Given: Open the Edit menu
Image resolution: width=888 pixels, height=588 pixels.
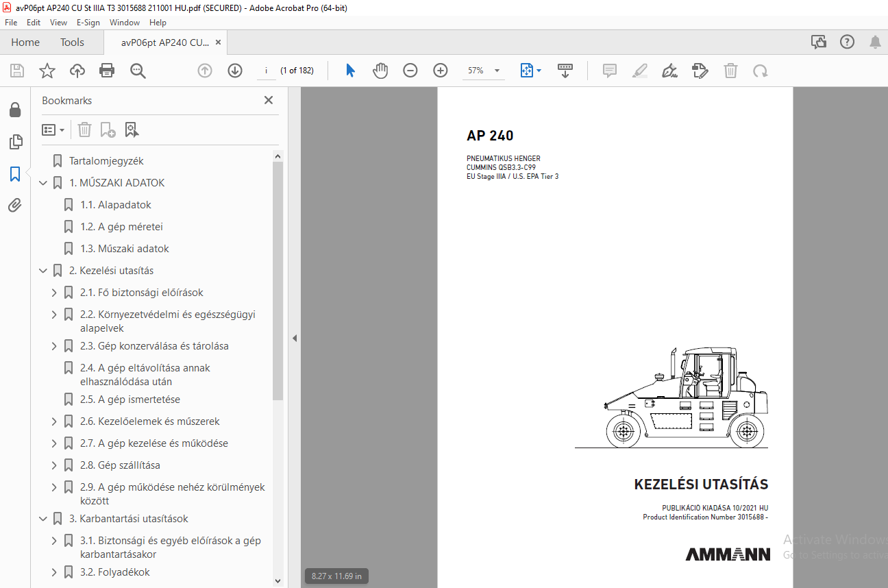Looking at the screenshot, I should coord(34,23).
